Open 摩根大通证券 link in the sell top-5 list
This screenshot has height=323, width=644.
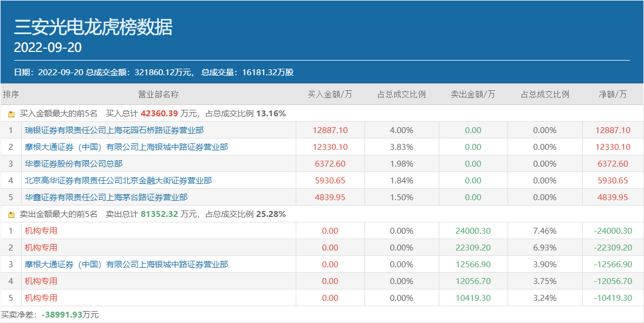tap(126, 265)
